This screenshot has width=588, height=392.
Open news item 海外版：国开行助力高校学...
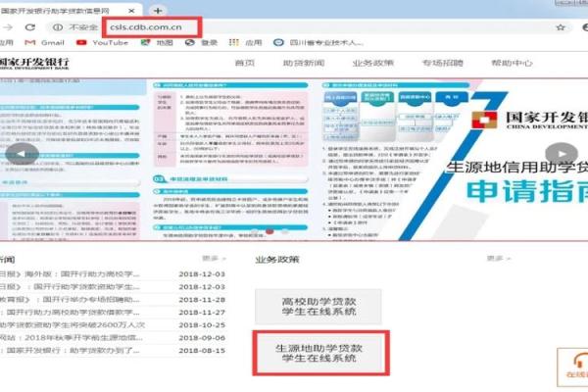click(70, 274)
